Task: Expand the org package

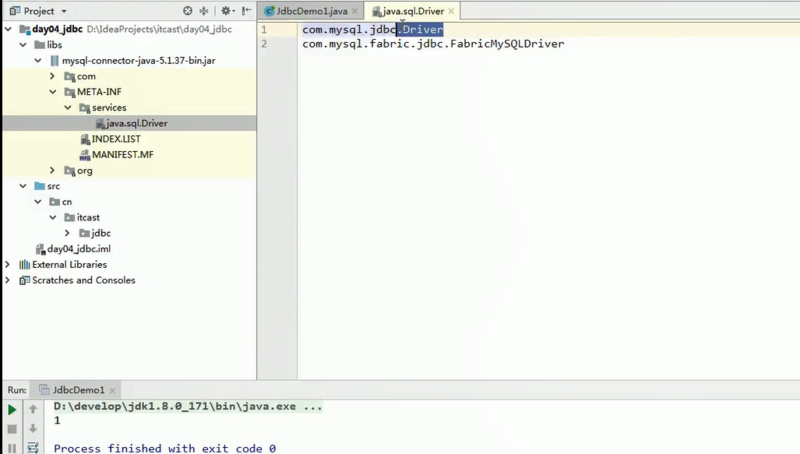Action: click(53, 170)
